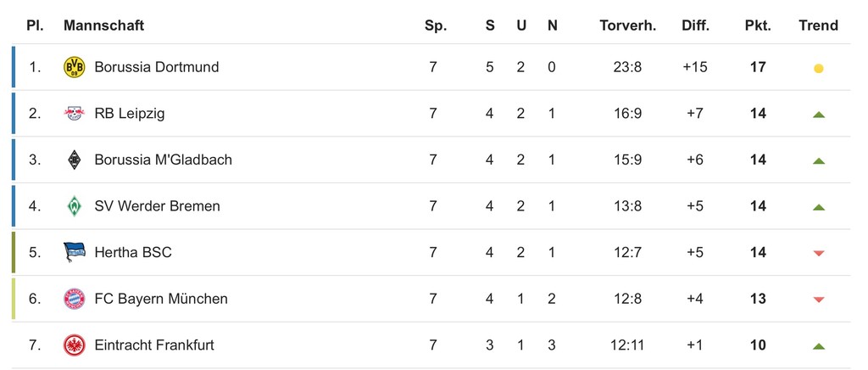Click the FC Bayern München crest
The image size is (868, 370).
tap(75, 299)
